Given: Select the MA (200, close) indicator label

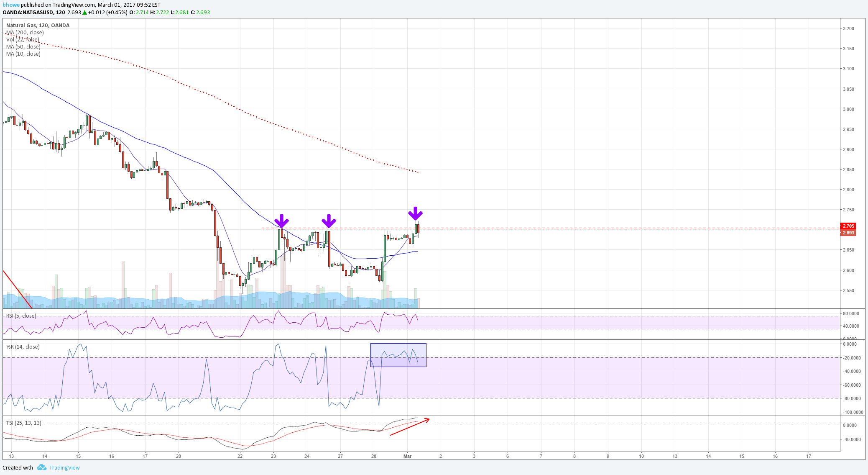Looking at the screenshot, I should click(x=25, y=32).
